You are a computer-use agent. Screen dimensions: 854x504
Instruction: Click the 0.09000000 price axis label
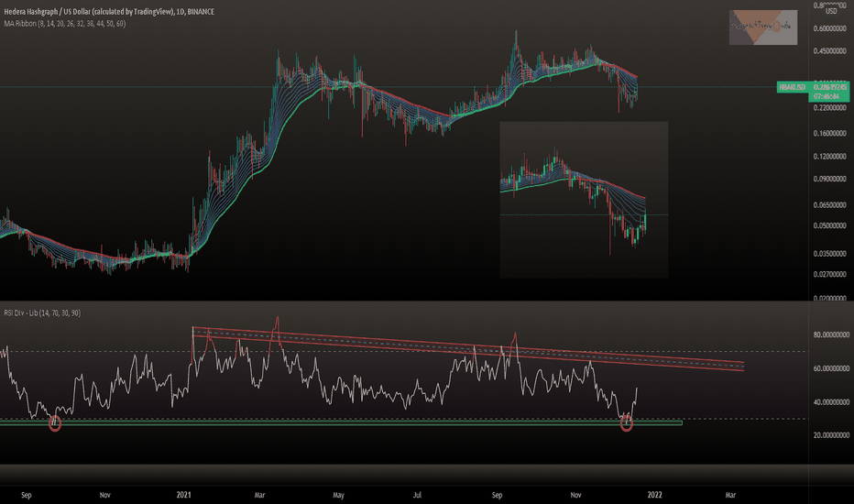pos(830,179)
